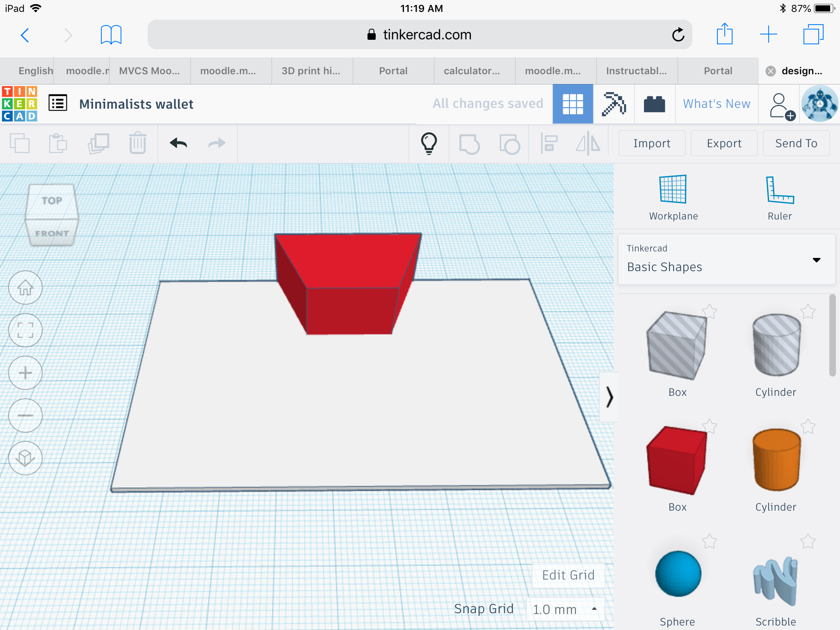Show all open tabs overview
840x630 pixels.
click(x=813, y=34)
